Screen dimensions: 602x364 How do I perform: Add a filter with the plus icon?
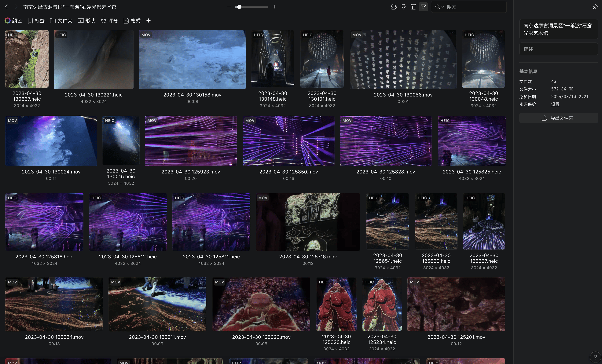(x=148, y=20)
